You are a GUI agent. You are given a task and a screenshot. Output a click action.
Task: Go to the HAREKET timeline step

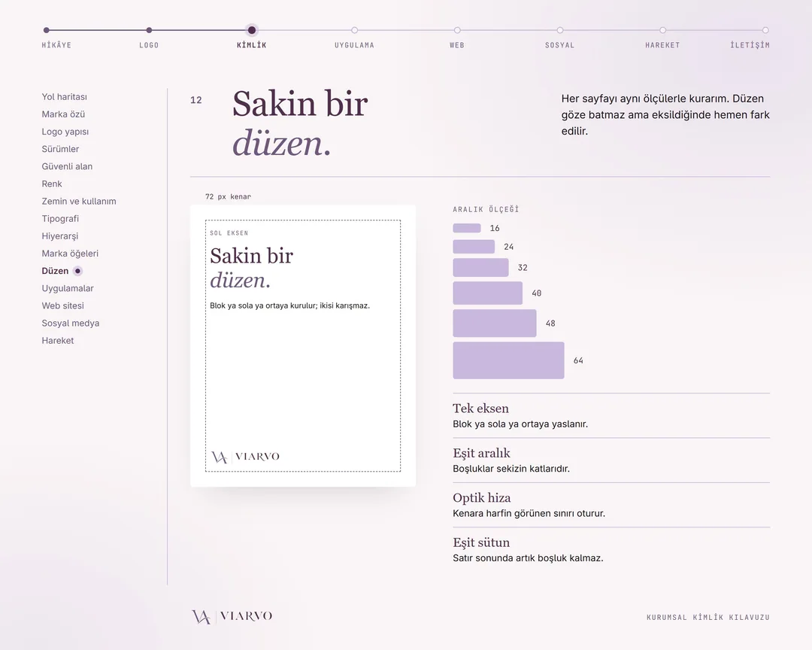[662, 45]
